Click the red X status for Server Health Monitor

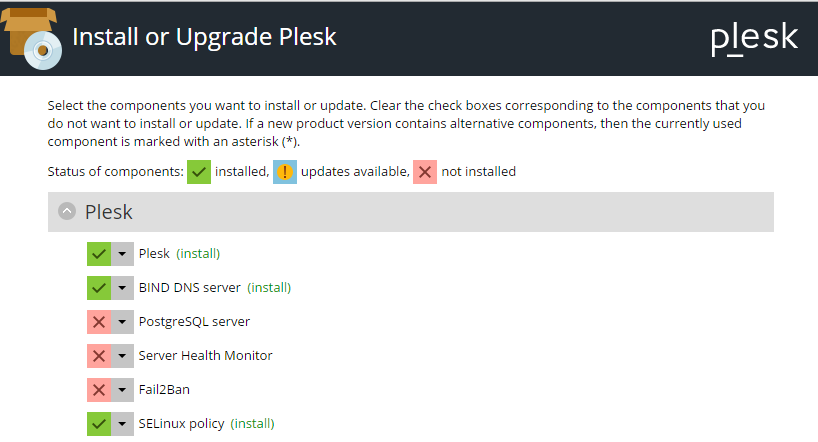point(98,356)
